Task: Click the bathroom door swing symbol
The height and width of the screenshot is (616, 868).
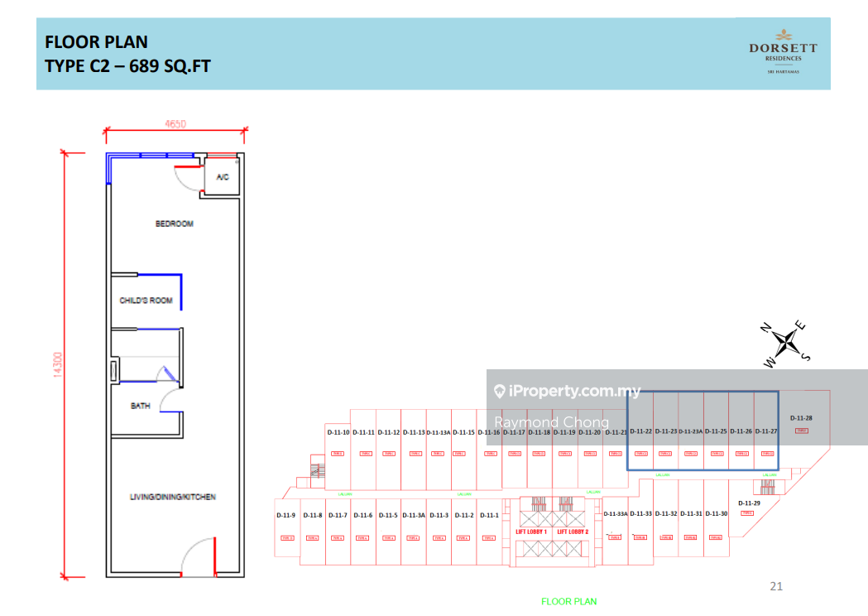Action: click(x=170, y=401)
